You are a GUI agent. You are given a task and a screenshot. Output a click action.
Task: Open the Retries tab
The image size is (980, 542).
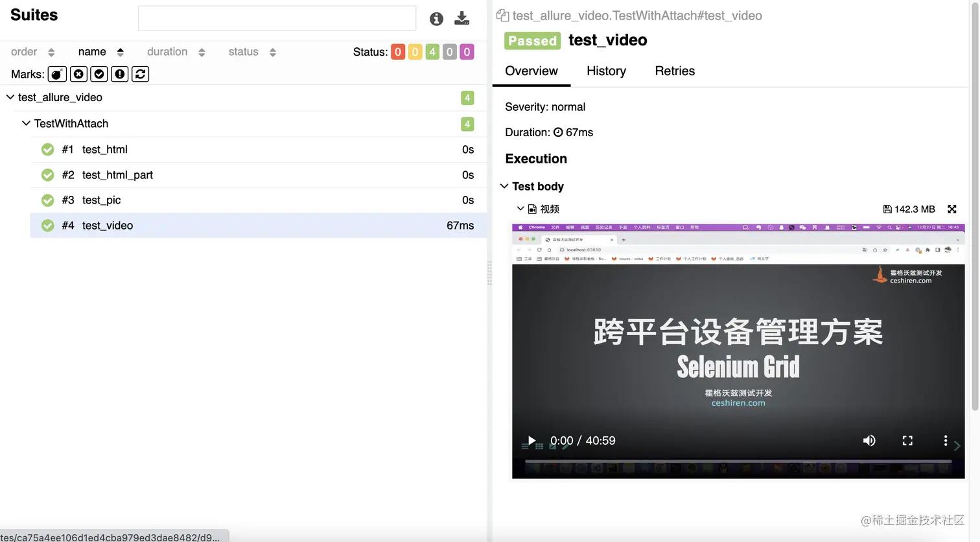tap(674, 71)
